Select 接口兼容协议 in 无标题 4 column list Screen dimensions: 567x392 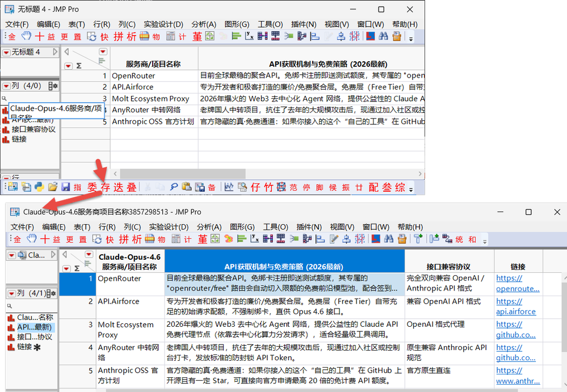click(33, 129)
